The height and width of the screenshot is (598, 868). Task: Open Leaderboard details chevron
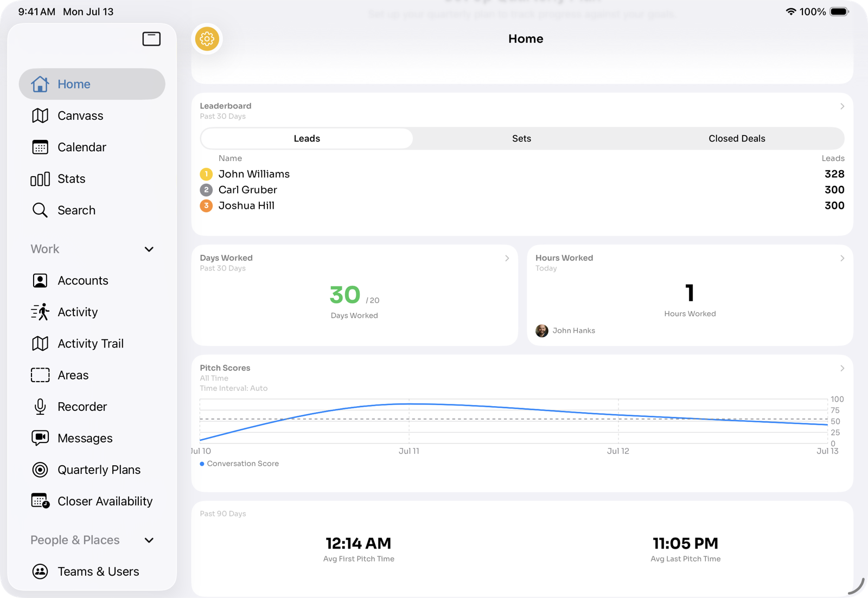click(842, 106)
